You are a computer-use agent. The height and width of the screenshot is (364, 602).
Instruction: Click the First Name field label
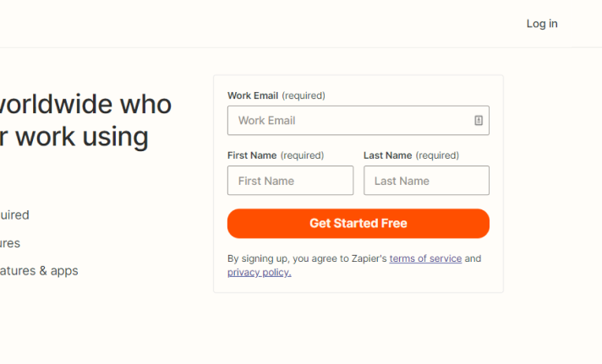pyautogui.click(x=252, y=155)
